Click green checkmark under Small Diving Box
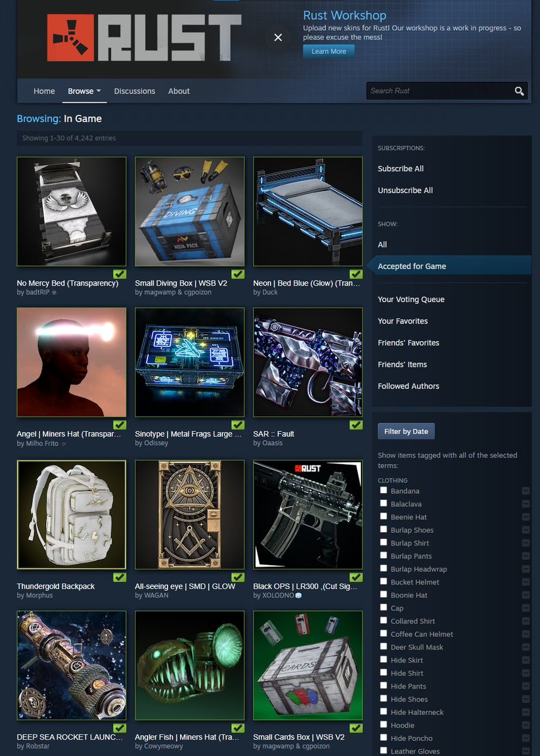Viewport: 540px width, 756px height. pyautogui.click(x=238, y=274)
